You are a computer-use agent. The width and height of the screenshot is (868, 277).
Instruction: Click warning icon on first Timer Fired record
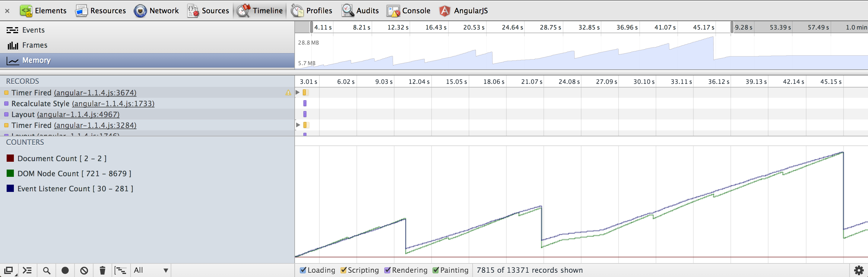coord(288,93)
